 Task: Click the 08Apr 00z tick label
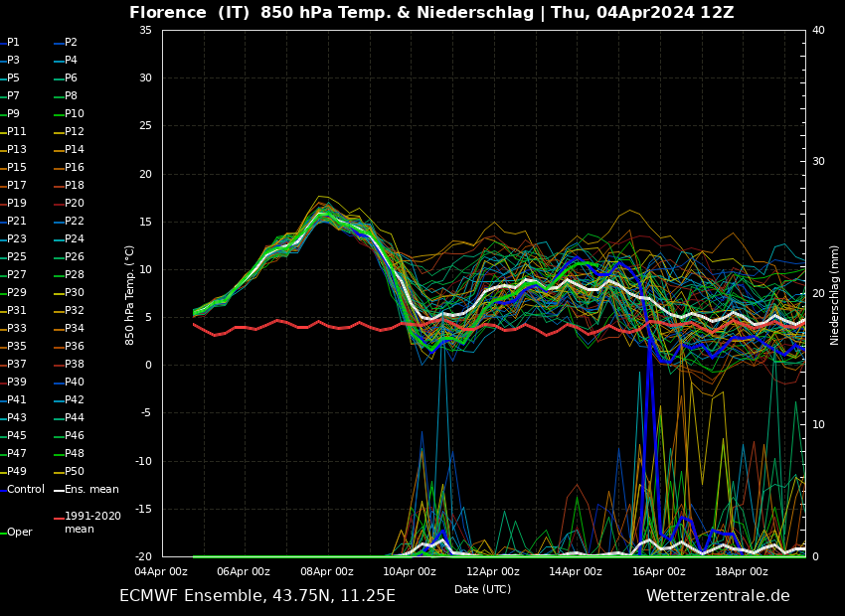[x=327, y=571]
